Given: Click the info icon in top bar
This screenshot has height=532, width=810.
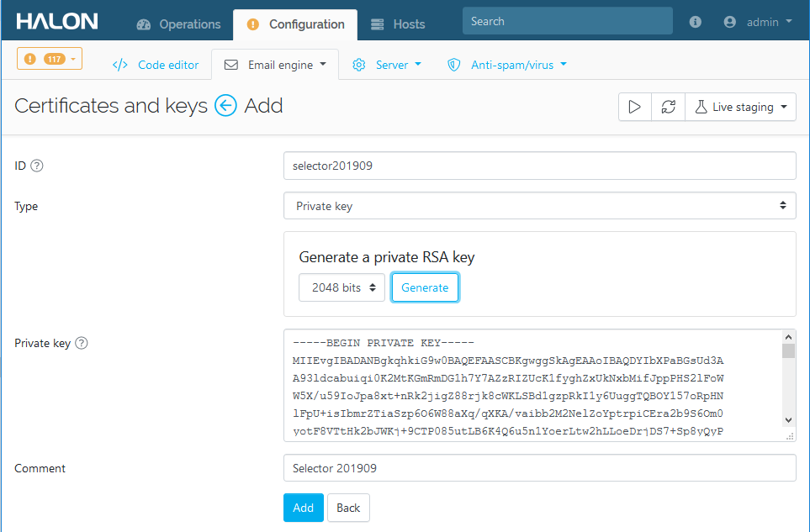Looking at the screenshot, I should pyautogui.click(x=695, y=23).
